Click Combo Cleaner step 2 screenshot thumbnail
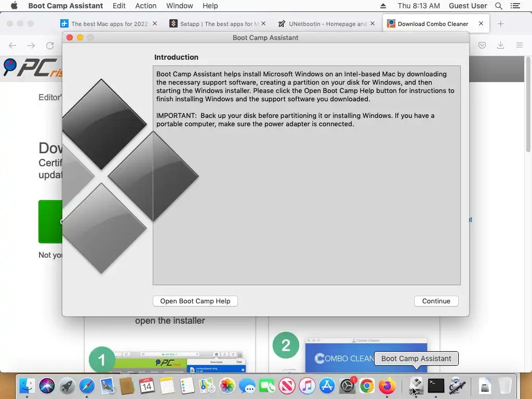Screen dimensions: 532x399 [366, 355]
